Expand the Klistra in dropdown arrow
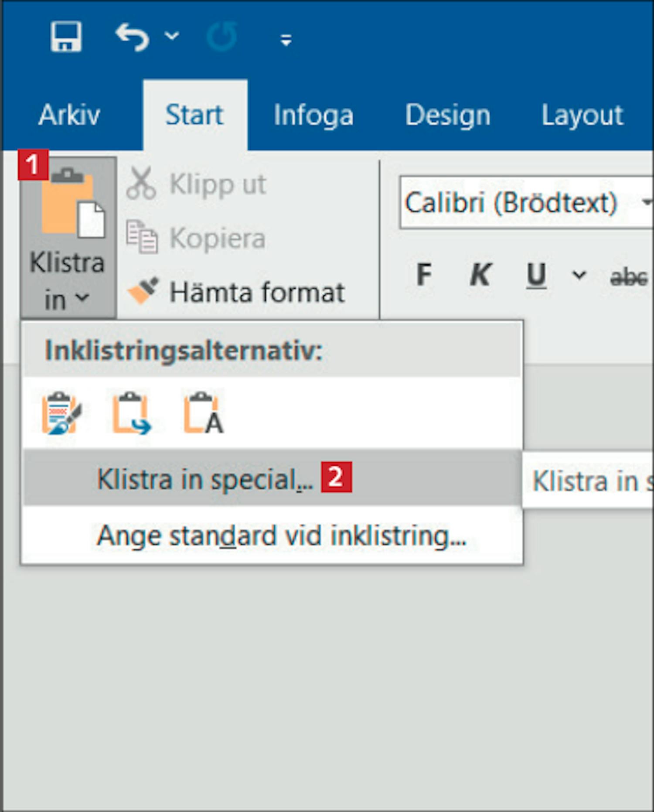The height and width of the screenshot is (812, 654). pyautogui.click(x=82, y=298)
